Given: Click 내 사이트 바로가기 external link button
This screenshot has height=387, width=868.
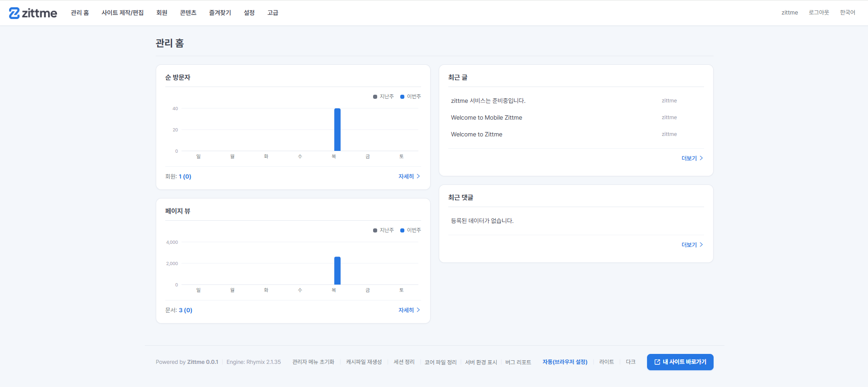Looking at the screenshot, I should [680, 362].
